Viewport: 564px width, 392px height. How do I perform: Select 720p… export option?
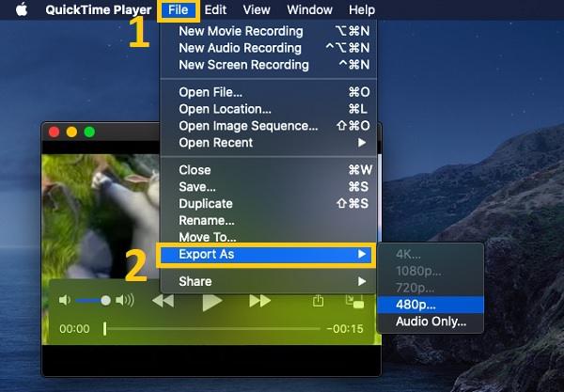click(x=431, y=288)
